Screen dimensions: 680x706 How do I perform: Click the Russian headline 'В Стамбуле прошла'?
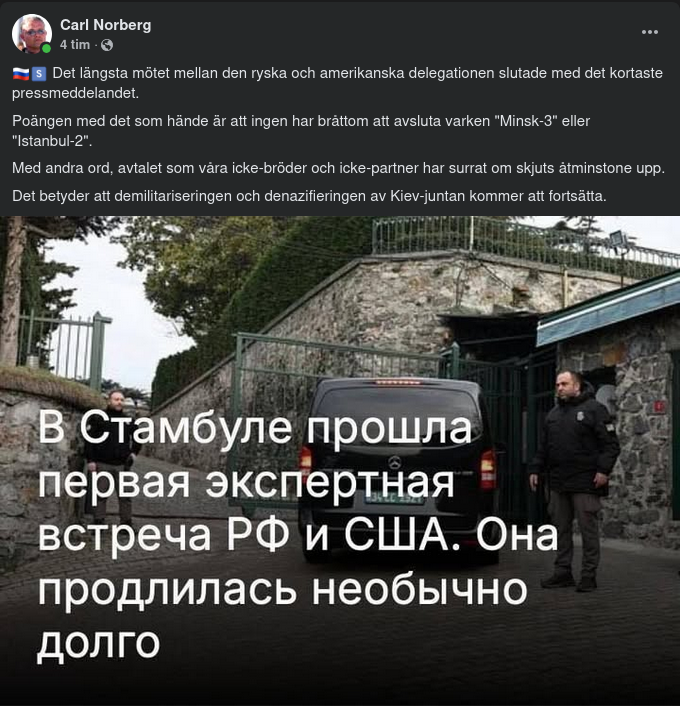(255, 427)
